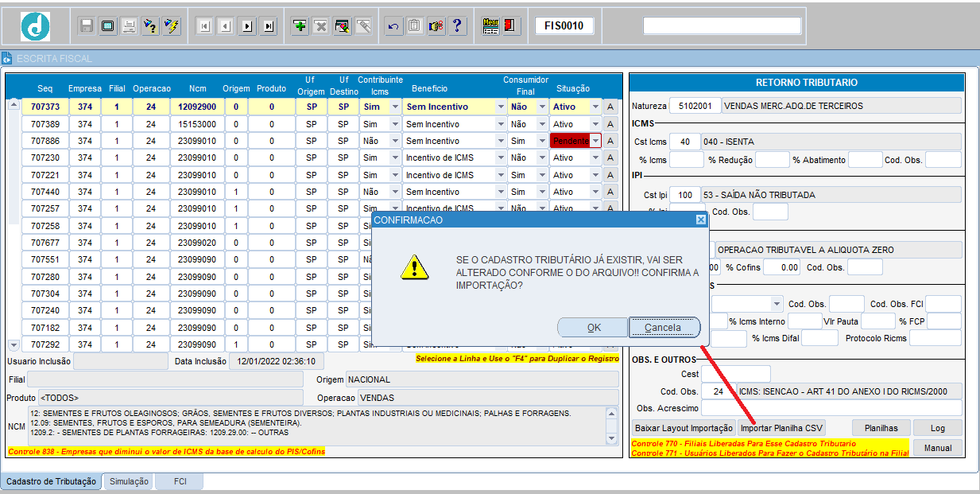The width and height of the screenshot is (980, 494).
Task: Click the % Redução input field
Action: tap(771, 160)
